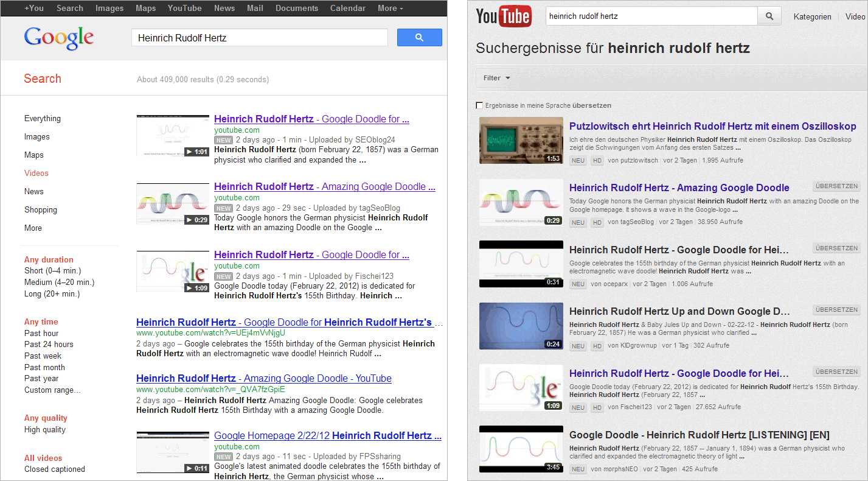Open uploader morphsNEO channel link

[620, 469]
